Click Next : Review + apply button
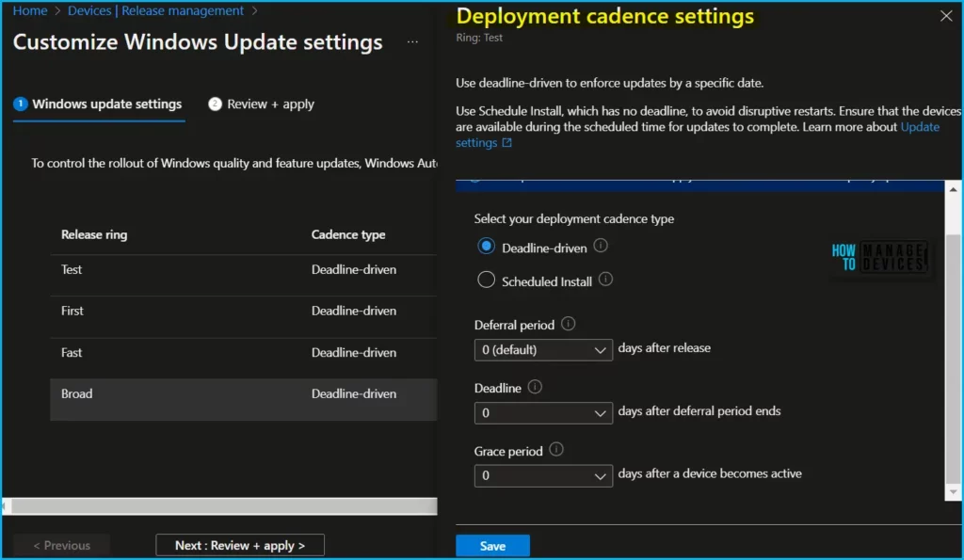This screenshot has width=964, height=560. click(240, 545)
